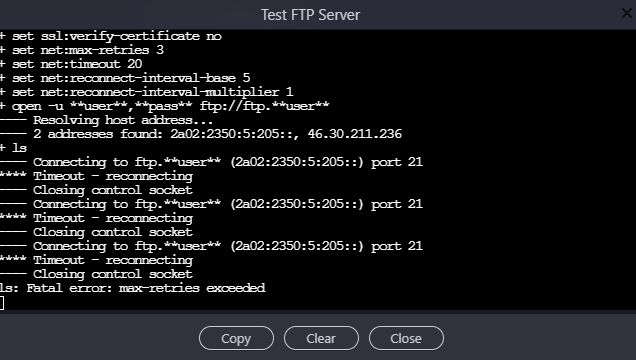Click the Fatal error max-retries exceeded line

tap(133, 288)
